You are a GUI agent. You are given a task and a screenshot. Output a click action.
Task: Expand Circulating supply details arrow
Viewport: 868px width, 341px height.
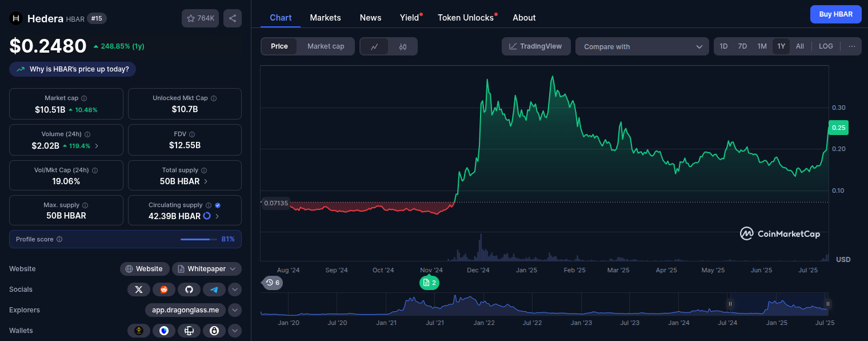(x=217, y=216)
